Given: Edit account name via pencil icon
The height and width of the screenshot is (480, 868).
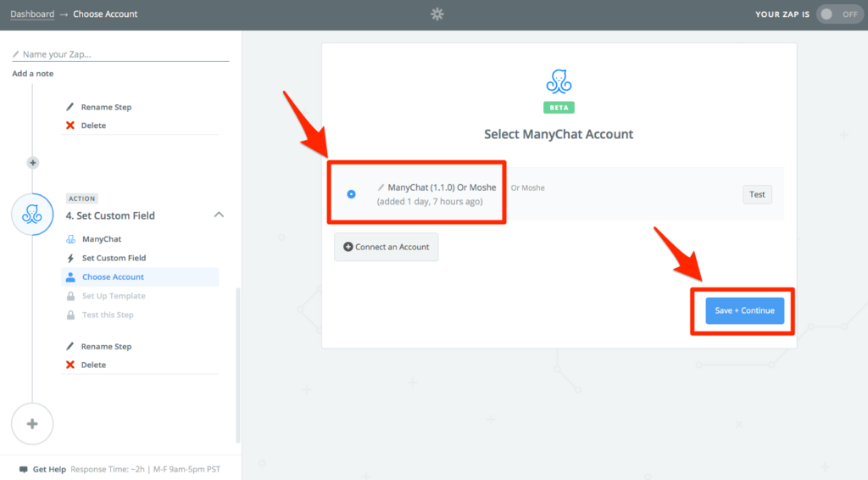Looking at the screenshot, I should coord(381,187).
